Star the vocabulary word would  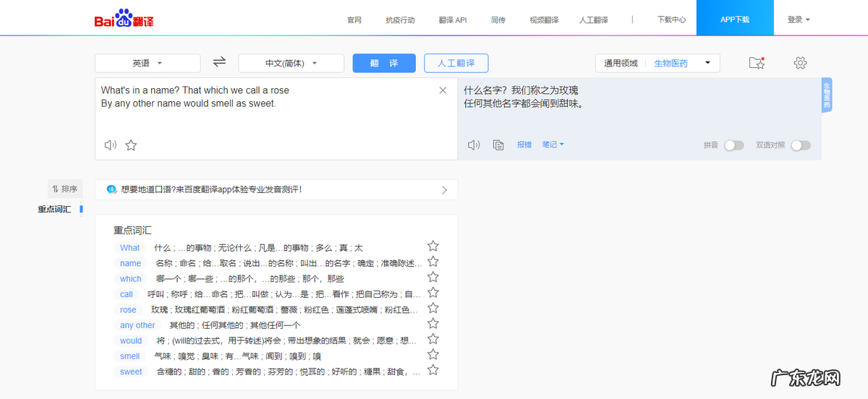tap(433, 339)
